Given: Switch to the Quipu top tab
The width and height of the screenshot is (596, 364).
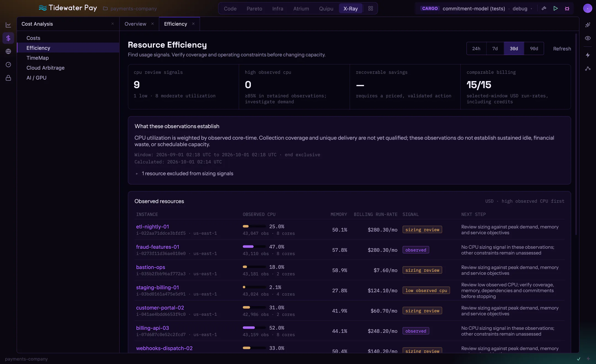Looking at the screenshot, I should (326, 9).
